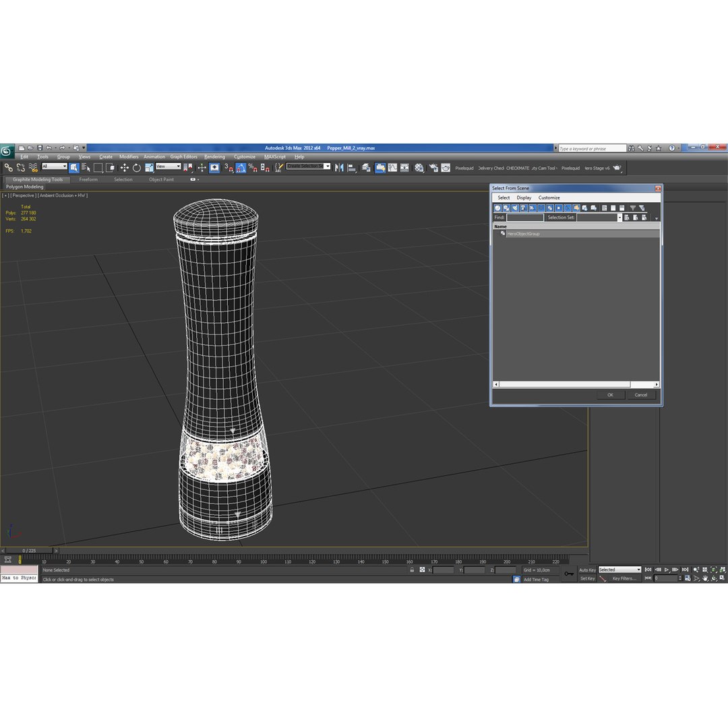Click the Save File icon in quick access toolbar
This screenshot has width=728, height=728.
click(x=40, y=148)
